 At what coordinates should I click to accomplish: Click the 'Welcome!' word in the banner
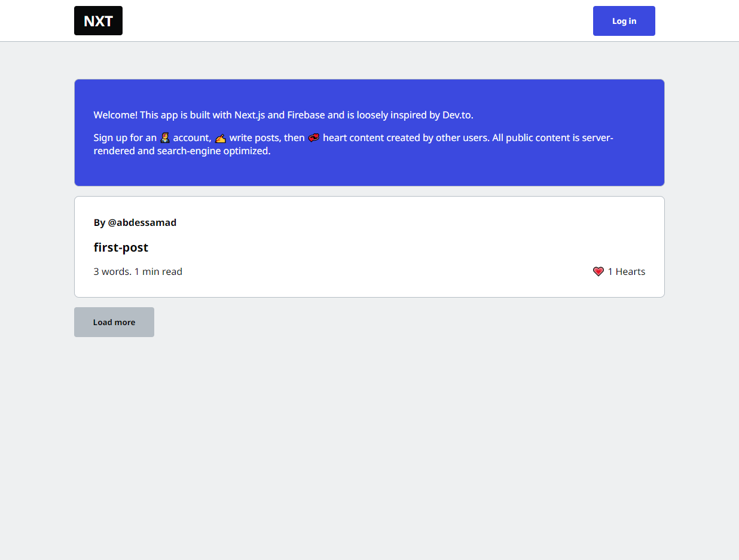115,115
